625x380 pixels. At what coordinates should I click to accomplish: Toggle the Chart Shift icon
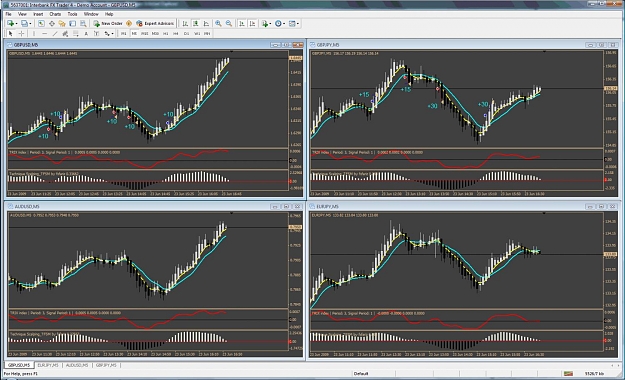point(252,24)
